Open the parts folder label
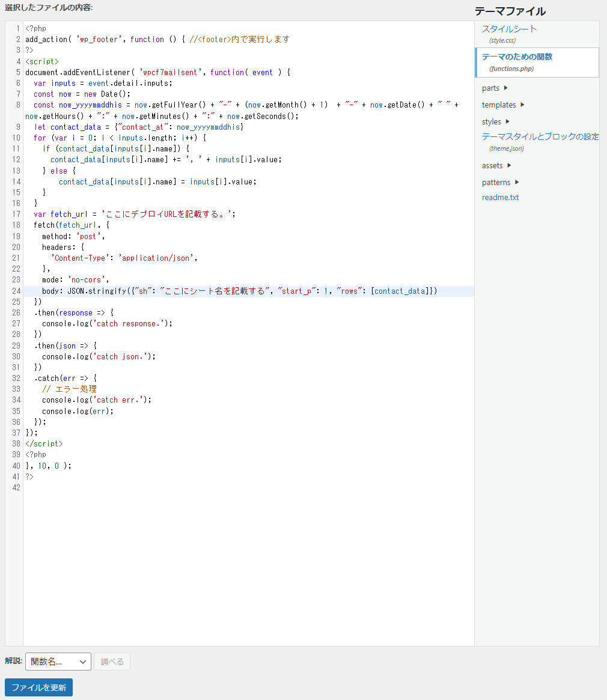This screenshot has height=700, width=607. point(490,88)
